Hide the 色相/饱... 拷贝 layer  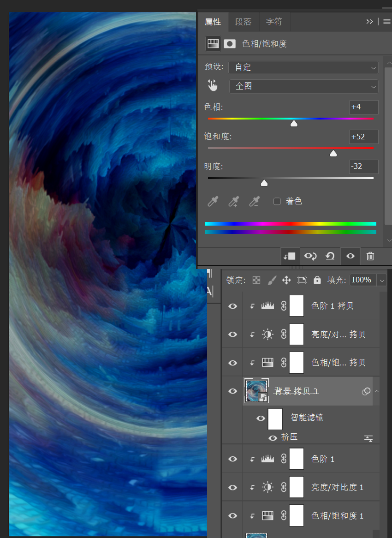232,363
